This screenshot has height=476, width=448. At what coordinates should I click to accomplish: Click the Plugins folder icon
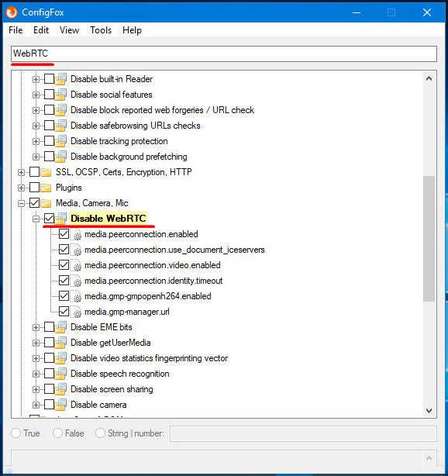[46, 188]
